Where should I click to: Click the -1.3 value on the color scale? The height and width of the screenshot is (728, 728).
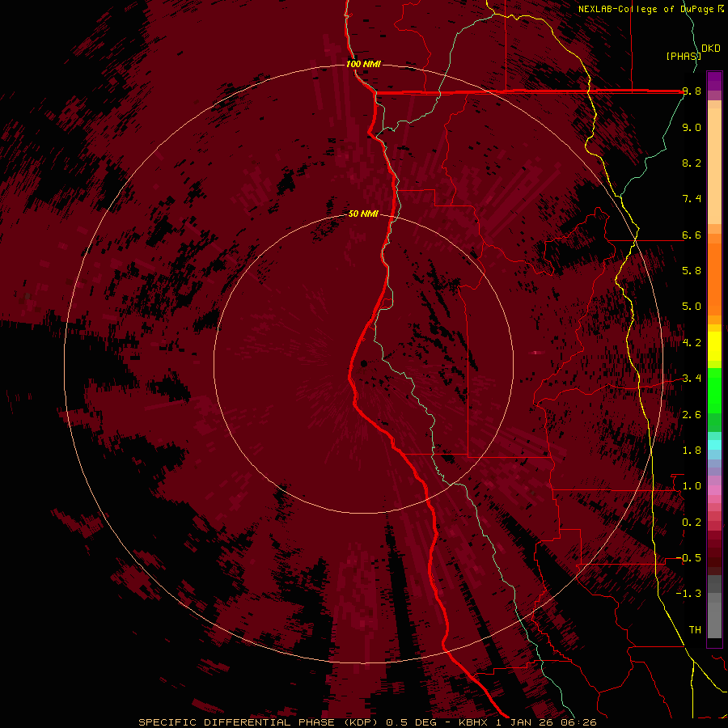689,594
